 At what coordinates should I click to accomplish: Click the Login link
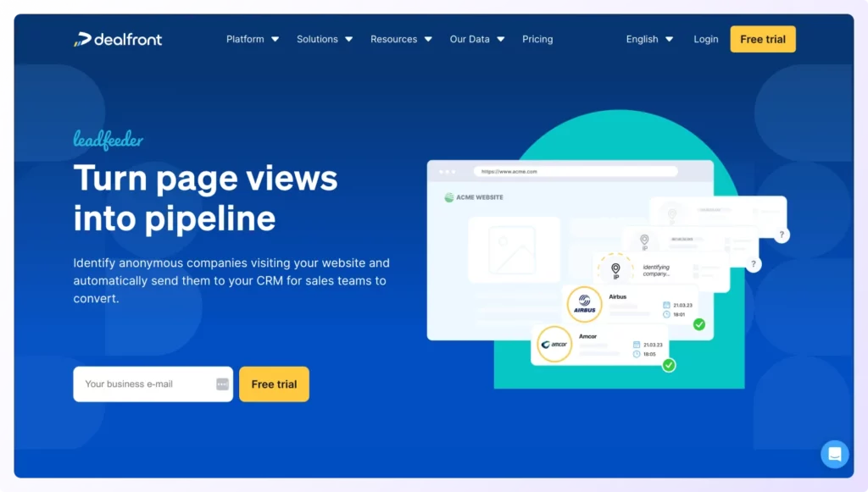pyautogui.click(x=705, y=39)
